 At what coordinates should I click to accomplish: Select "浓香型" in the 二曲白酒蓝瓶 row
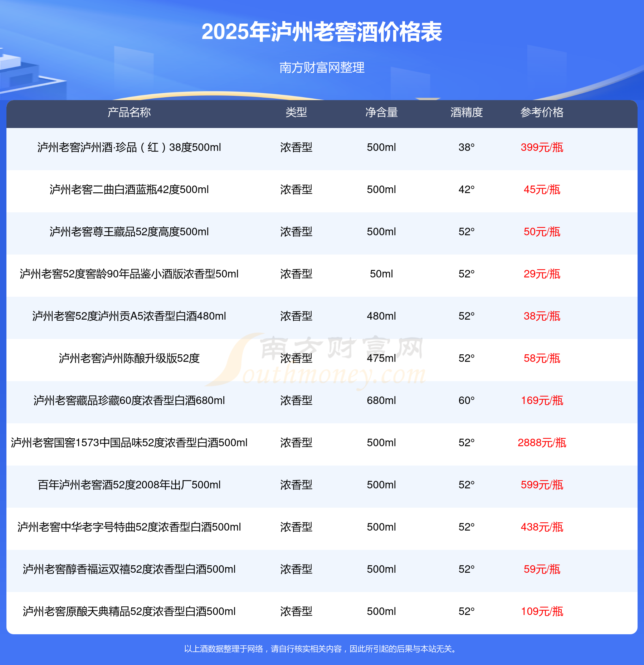tap(296, 189)
